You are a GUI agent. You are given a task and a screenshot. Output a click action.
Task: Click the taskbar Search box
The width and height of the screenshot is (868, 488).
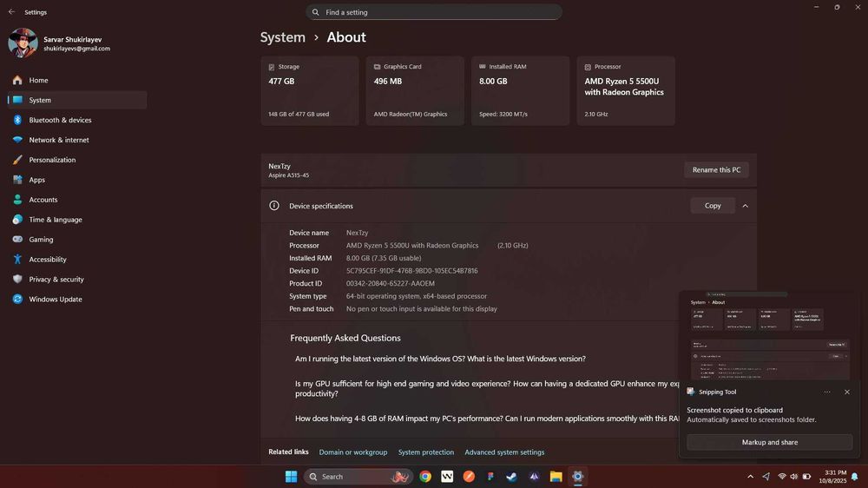point(358,477)
